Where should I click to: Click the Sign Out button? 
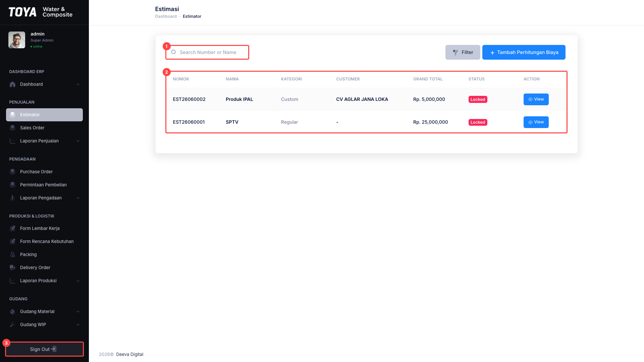[x=44, y=349]
